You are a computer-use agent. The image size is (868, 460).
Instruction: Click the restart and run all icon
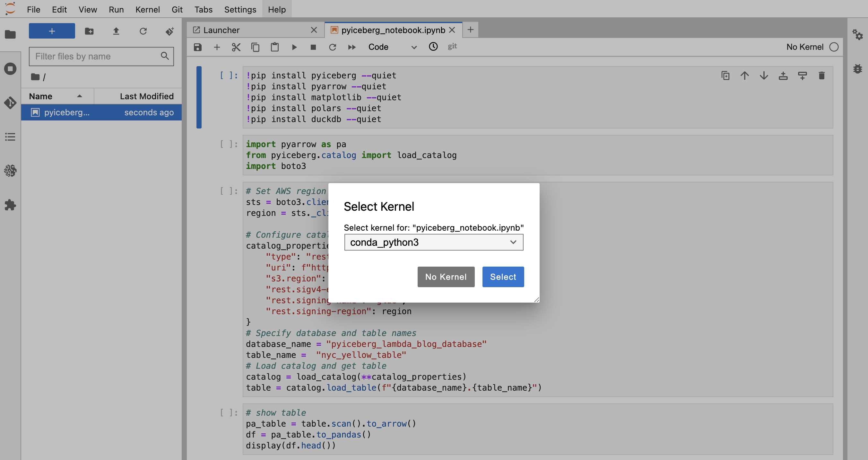(x=352, y=47)
